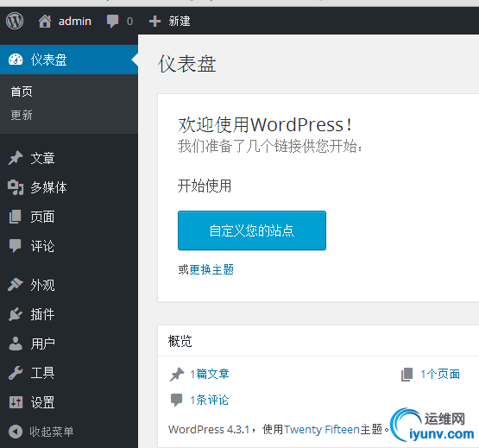Click the admin site name link
Image resolution: width=479 pixels, height=448 pixels.
[x=75, y=22]
